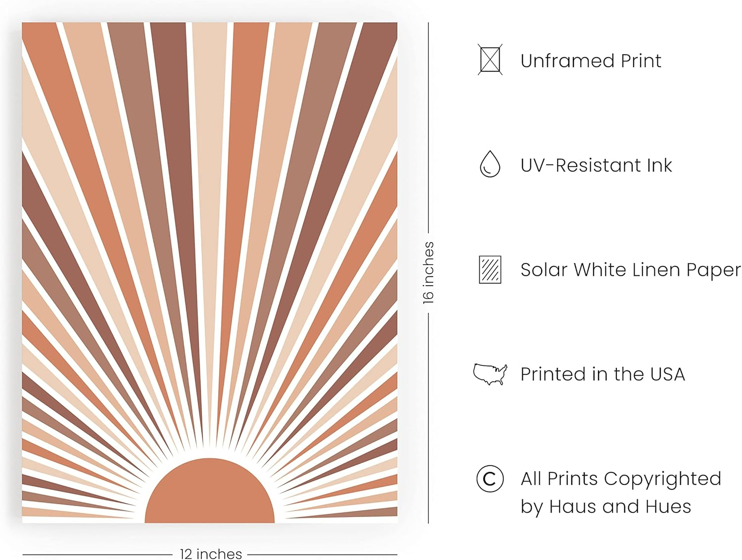The image size is (742, 560).
Task: Click the rotated "16 inches" height label
Action: [x=428, y=272]
